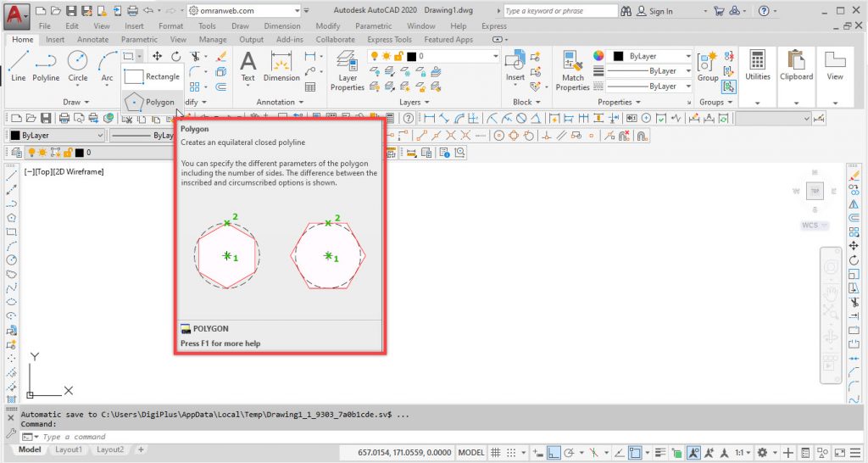The width and height of the screenshot is (868, 463).
Task: Click the Dimension tool icon
Action: pyautogui.click(x=281, y=65)
